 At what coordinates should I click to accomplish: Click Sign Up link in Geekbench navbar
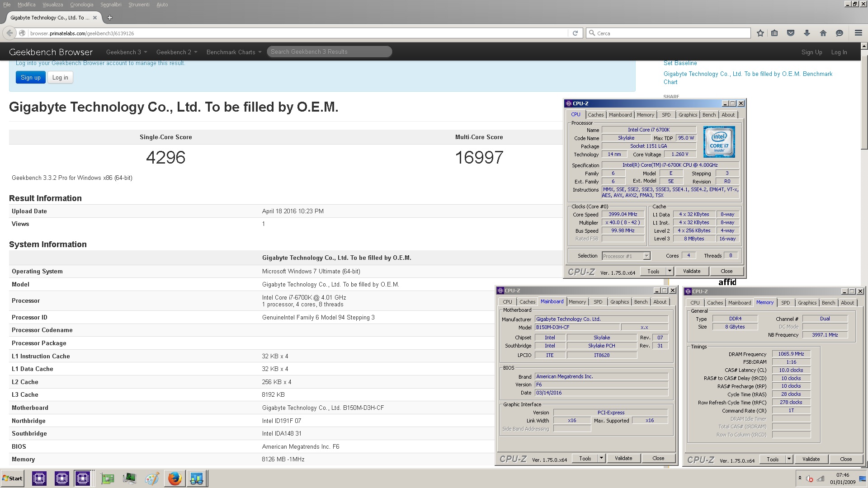(x=811, y=52)
